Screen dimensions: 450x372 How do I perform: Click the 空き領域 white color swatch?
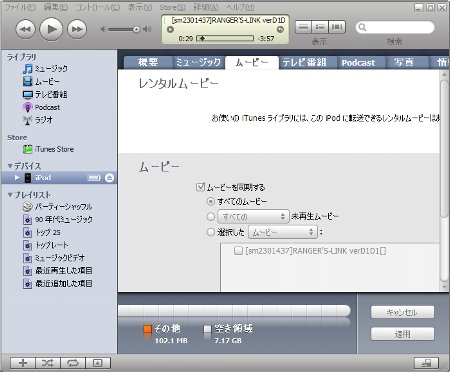click(x=207, y=329)
